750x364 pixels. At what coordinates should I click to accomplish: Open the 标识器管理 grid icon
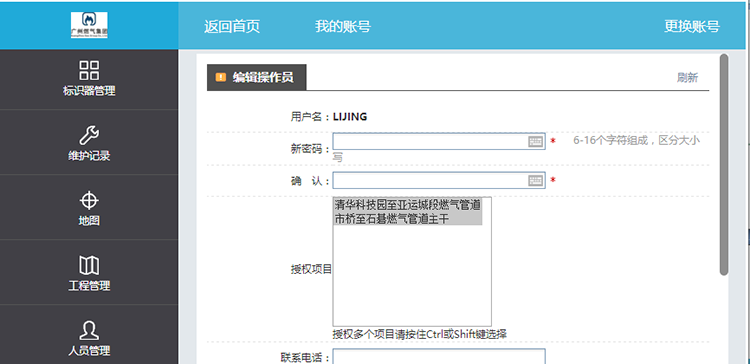point(89,70)
